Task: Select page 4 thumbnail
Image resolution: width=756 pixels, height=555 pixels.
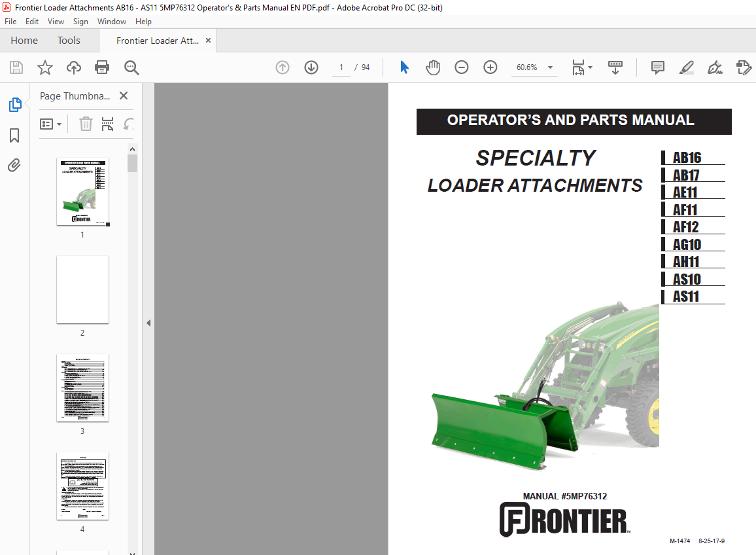Action: coord(82,486)
